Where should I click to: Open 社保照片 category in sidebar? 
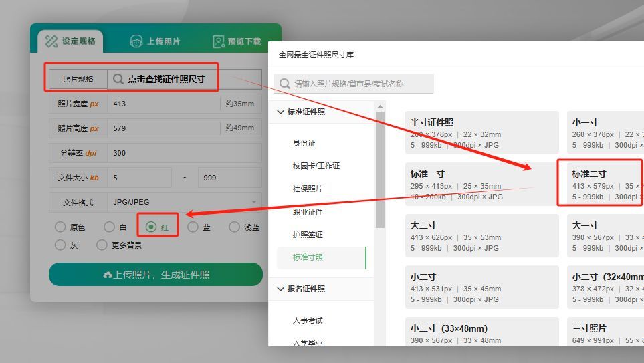coord(308,189)
